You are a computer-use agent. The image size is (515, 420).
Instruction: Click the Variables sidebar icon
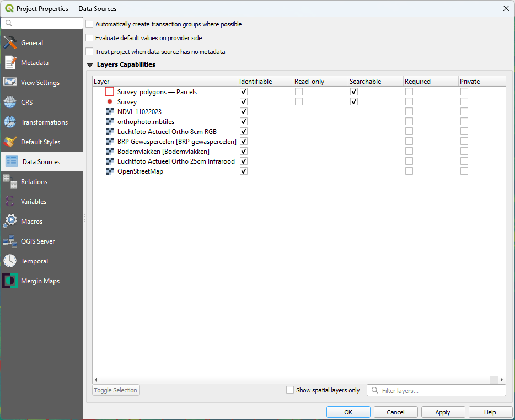[9, 201]
